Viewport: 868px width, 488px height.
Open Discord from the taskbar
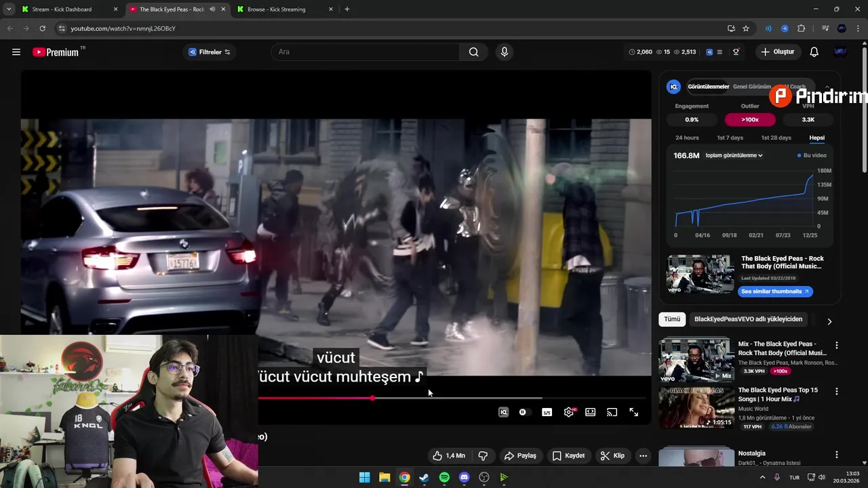pos(464,477)
